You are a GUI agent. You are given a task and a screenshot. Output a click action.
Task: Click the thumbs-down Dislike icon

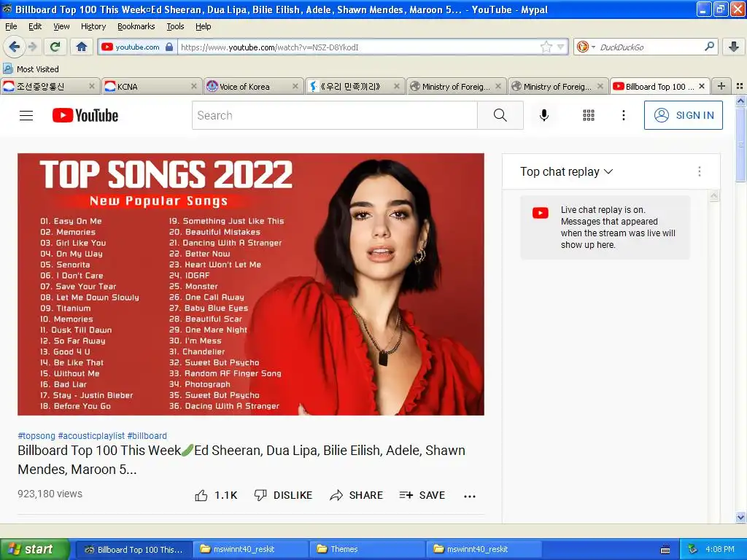tap(260, 495)
